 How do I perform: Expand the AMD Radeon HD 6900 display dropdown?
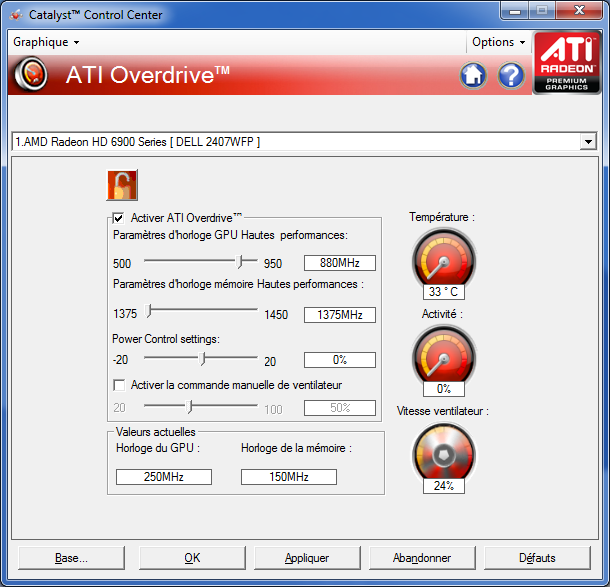click(587, 142)
